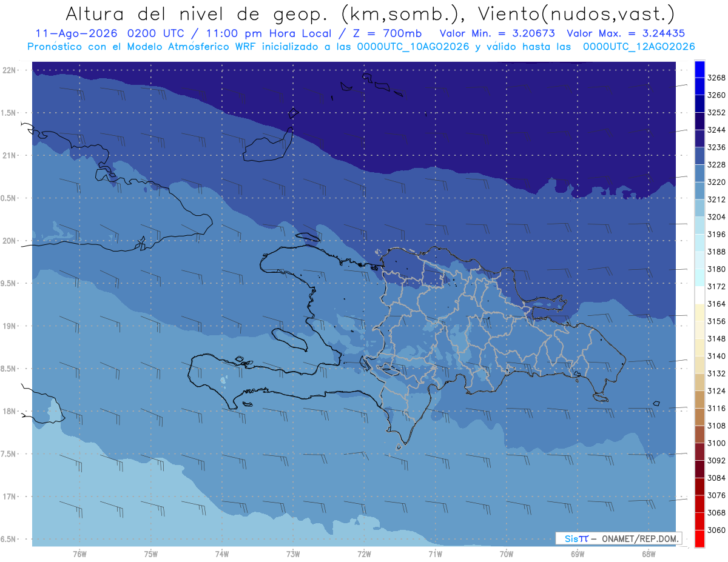Click the '3108' colorbar value

[x=716, y=426]
